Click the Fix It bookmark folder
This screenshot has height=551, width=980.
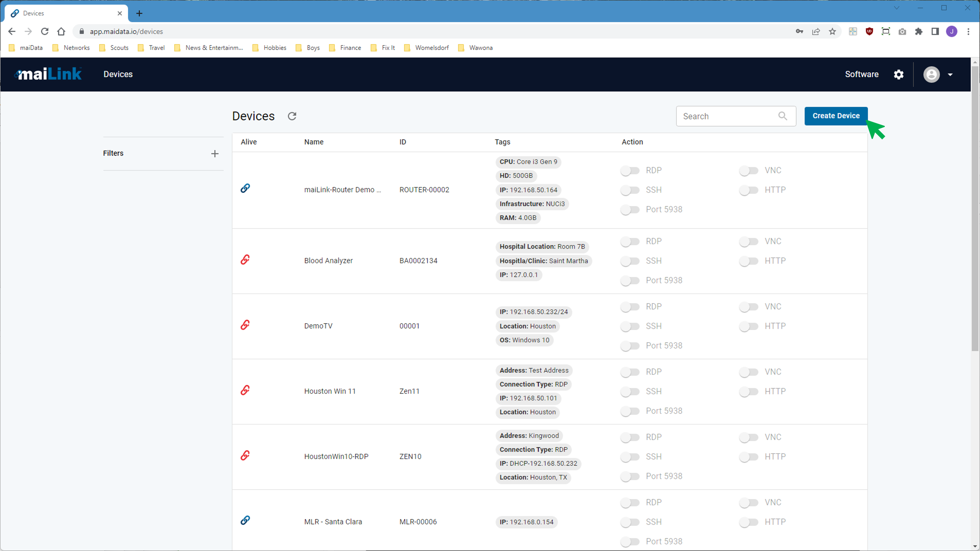[x=383, y=48]
